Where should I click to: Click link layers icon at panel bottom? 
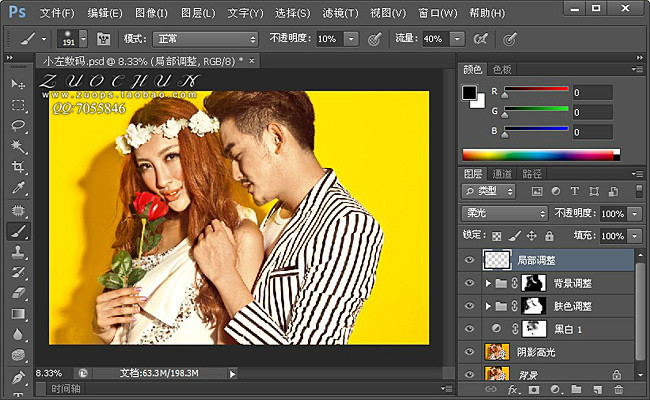tap(491, 389)
